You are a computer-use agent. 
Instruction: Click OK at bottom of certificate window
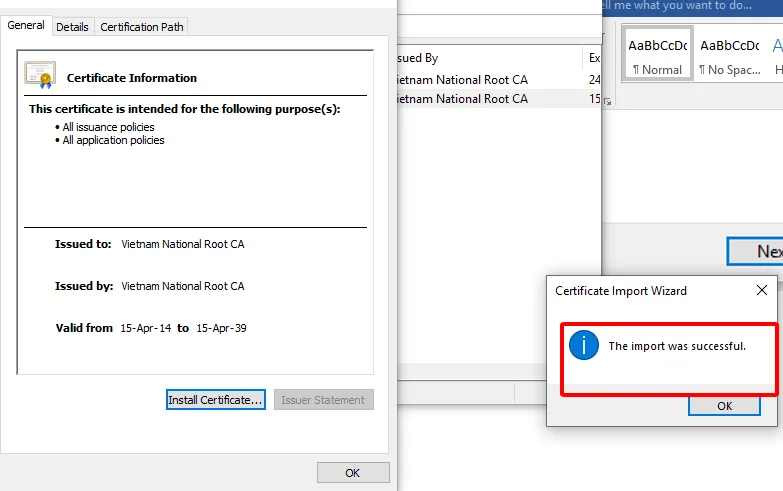click(x=353, y=473)
